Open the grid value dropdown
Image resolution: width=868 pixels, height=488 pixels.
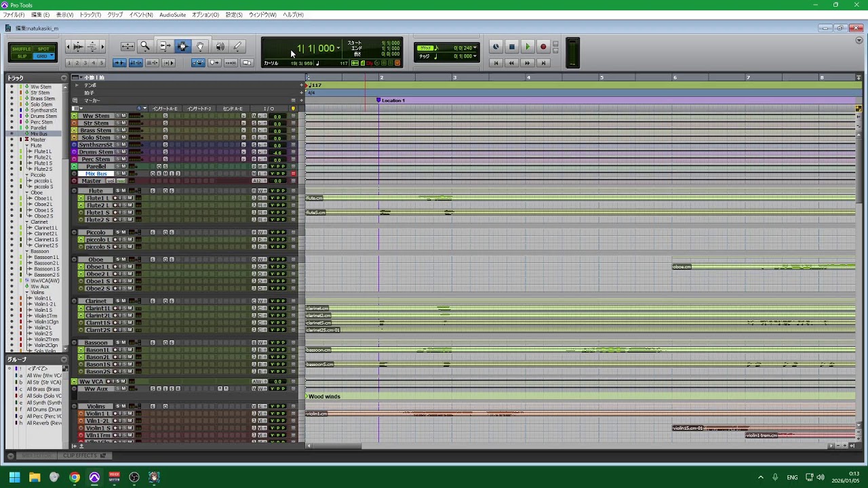coord(475,47)
